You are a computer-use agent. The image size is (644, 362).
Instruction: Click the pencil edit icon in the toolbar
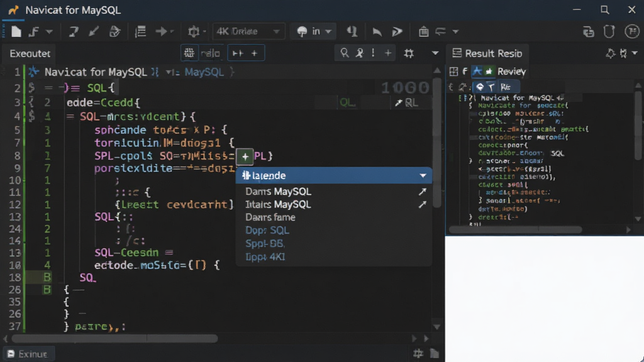tap(94, 31)
